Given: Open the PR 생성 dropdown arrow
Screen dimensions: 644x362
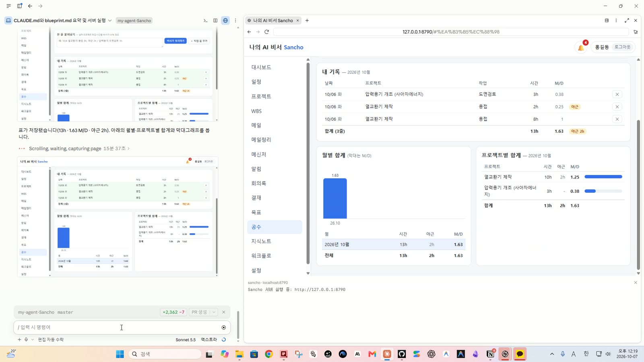Looking at the screenshot, I should (x=214, y=312).
